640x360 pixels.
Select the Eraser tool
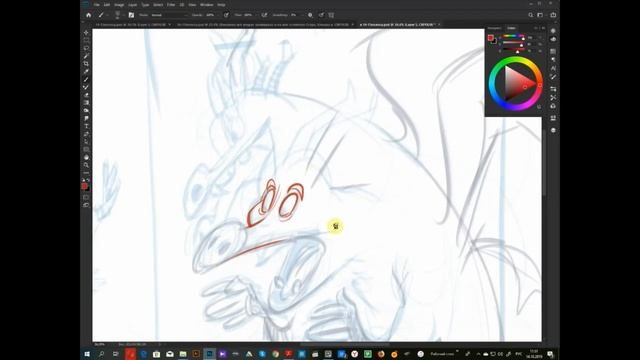pyautogui.click(x=86, y=95)
